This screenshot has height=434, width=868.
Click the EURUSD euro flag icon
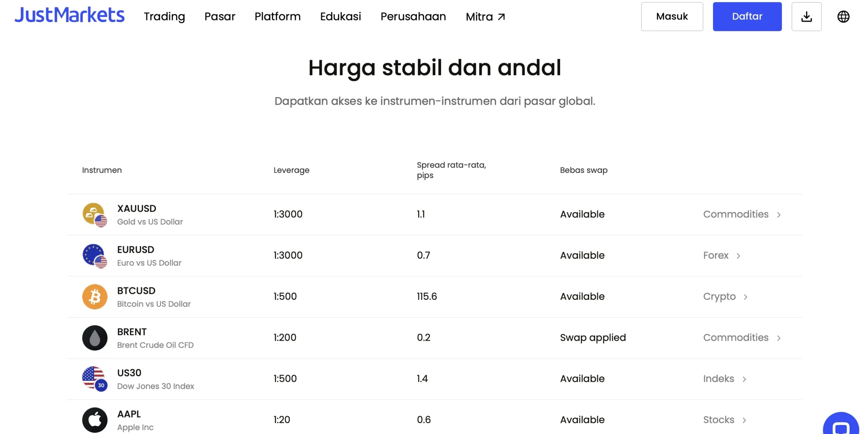pos(94,255)
